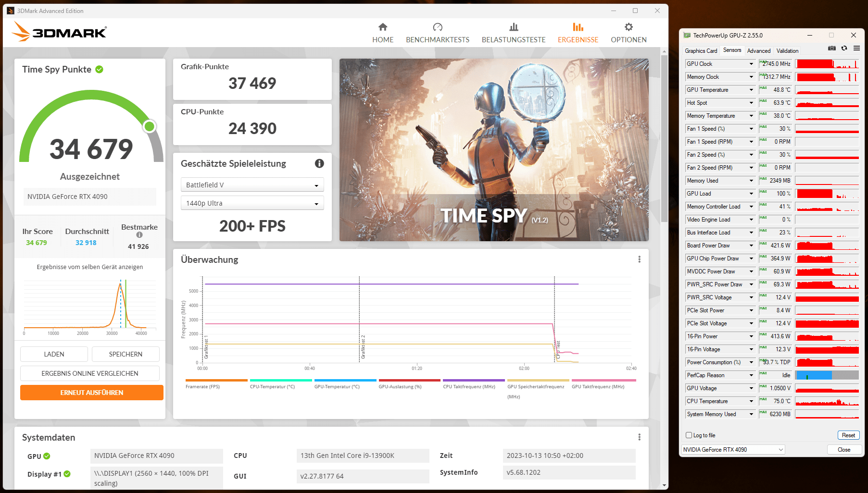Click the LADEN button
The width and height of the screenshot is (868, 493).
[x=54, y=354]
